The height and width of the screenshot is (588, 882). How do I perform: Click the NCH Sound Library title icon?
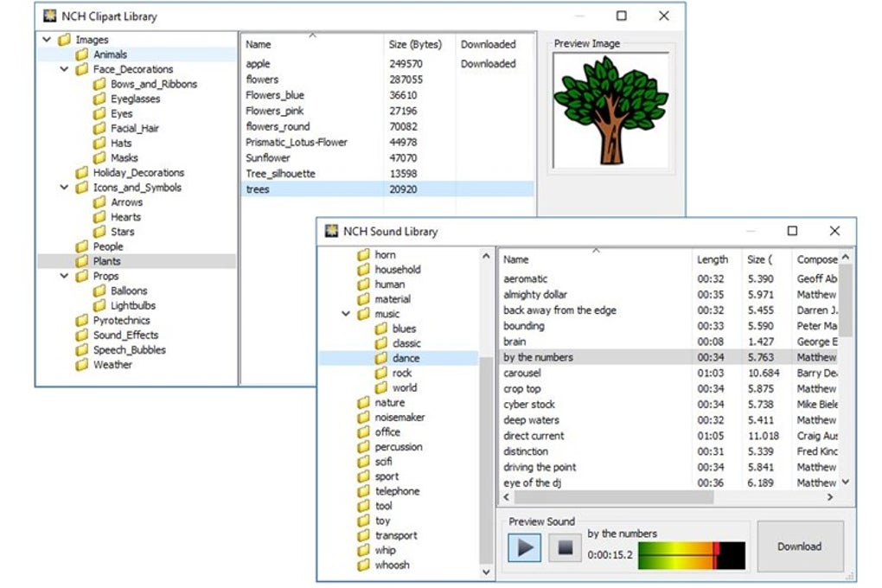click(x=332, y=231)
